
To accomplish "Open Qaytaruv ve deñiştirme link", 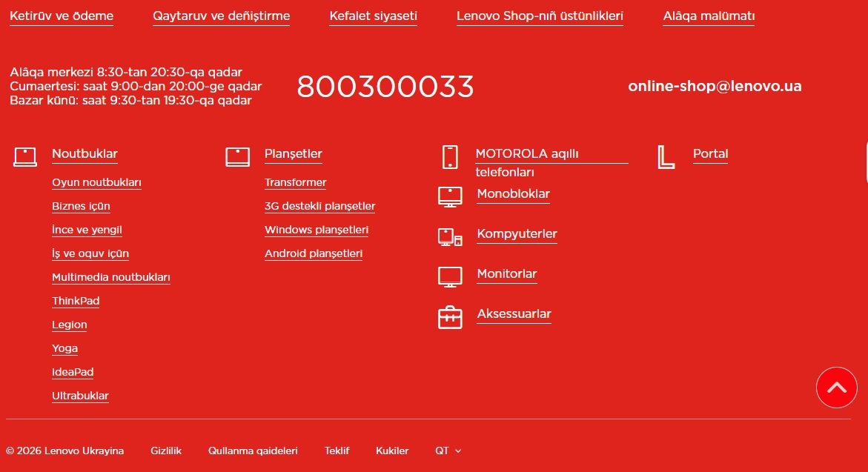I will tap(221, 16).
